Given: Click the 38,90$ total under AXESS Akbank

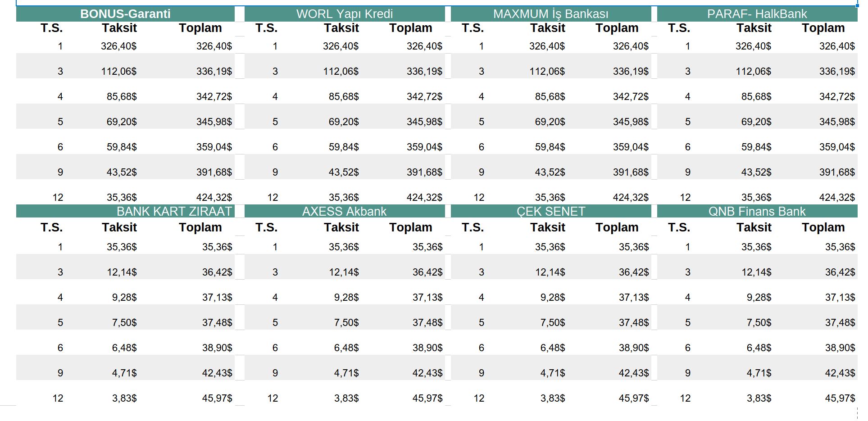Looking at the screenshot, I should 427,348.
